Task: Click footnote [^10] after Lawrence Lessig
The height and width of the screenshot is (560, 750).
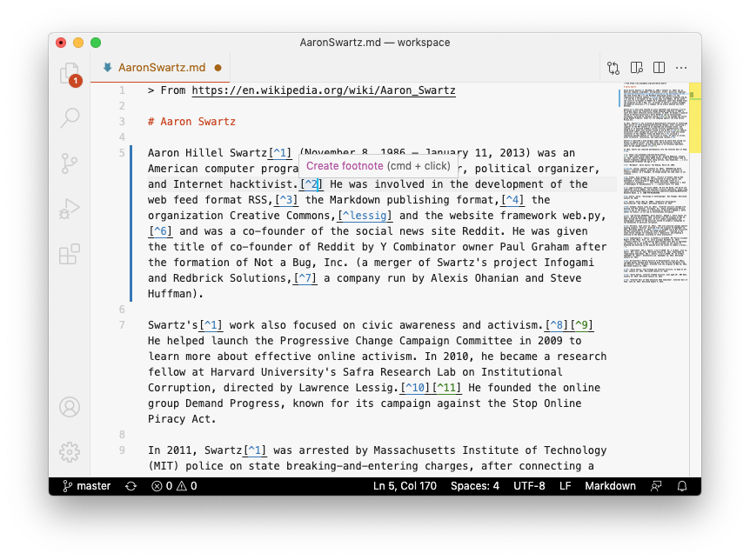Action: tap(416, 388)
